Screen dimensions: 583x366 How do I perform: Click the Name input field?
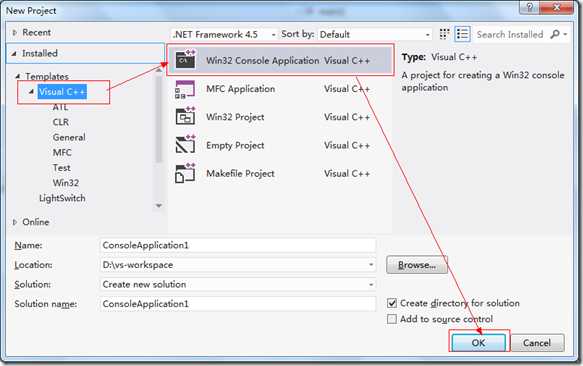[x=238, y=245]
